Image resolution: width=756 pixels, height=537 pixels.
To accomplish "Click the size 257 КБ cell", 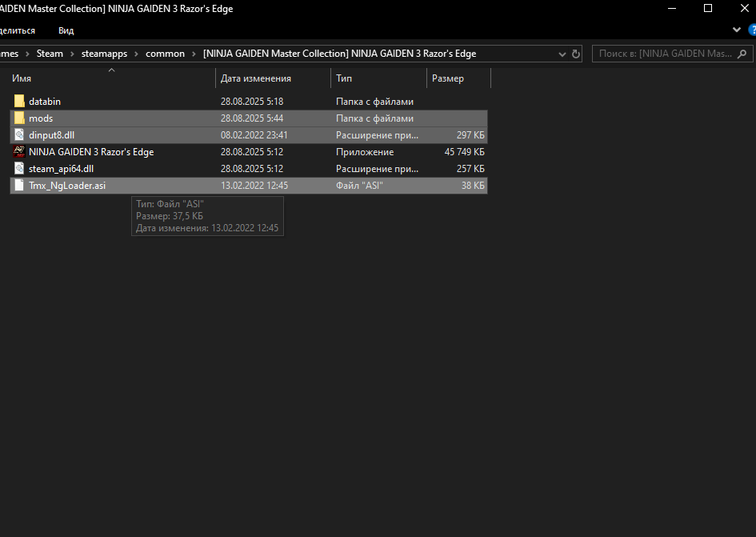I will [470, 168].
